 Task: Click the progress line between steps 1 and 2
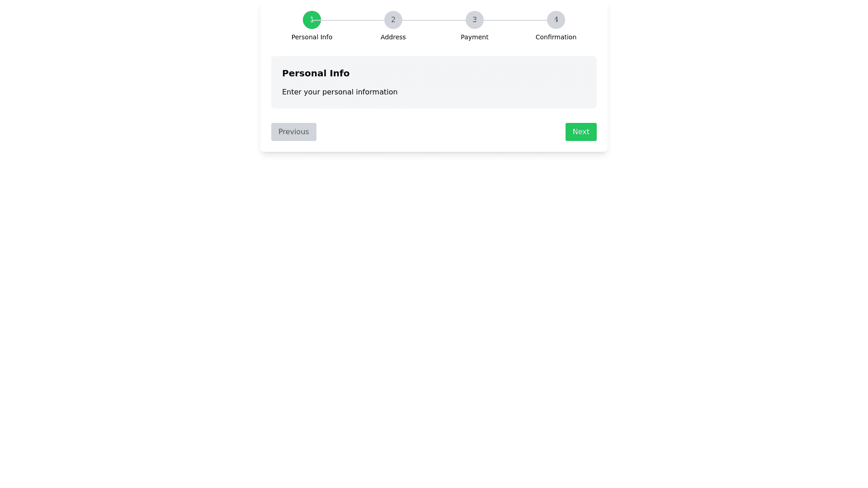pyautogui.click(x=352, y=20)
